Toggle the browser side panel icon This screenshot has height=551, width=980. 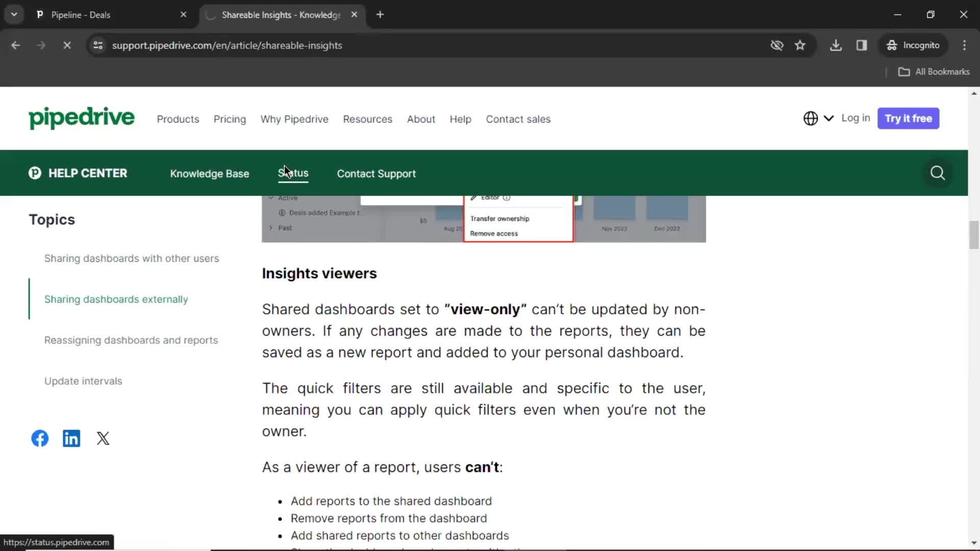[x=862, y=45]
